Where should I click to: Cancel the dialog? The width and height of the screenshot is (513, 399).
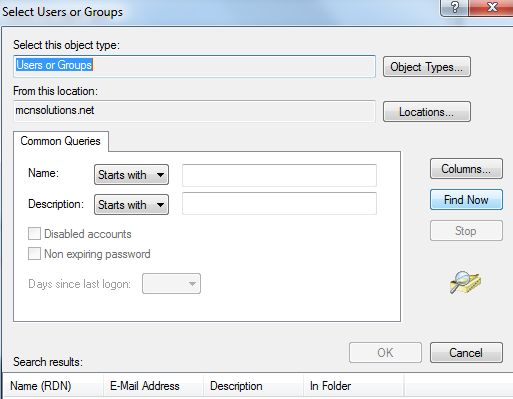(466, 353)
